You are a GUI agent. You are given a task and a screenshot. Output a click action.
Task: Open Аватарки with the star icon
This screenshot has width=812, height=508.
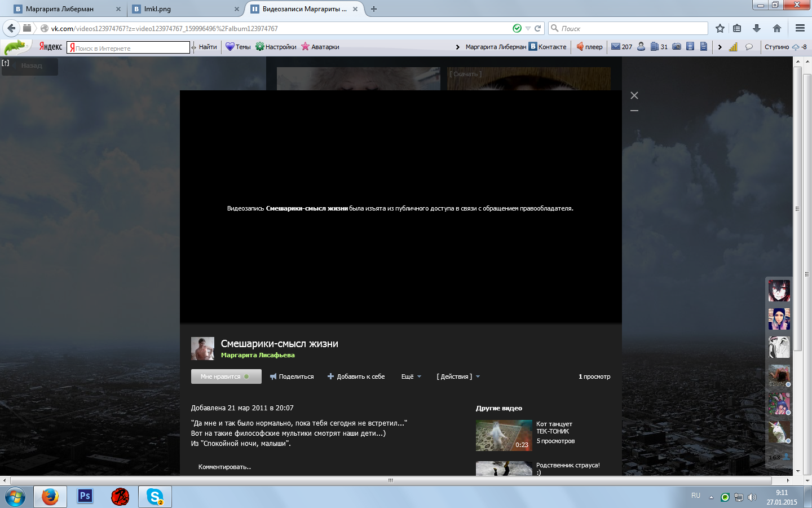[320, 47]
